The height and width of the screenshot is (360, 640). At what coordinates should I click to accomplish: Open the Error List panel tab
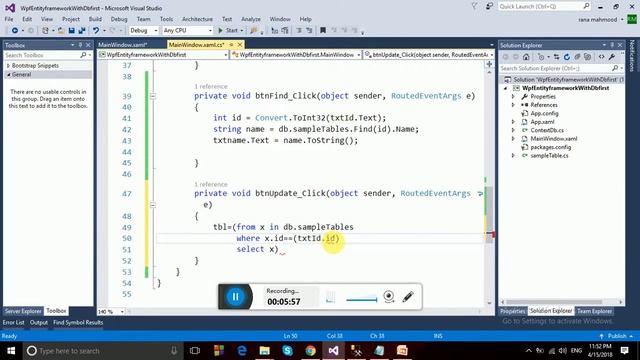click(13, 322)
